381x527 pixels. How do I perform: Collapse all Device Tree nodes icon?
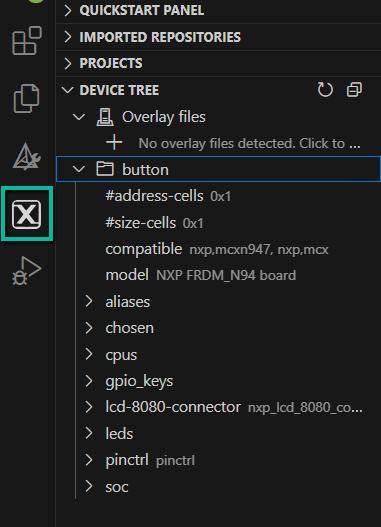[x=354, y=90]
